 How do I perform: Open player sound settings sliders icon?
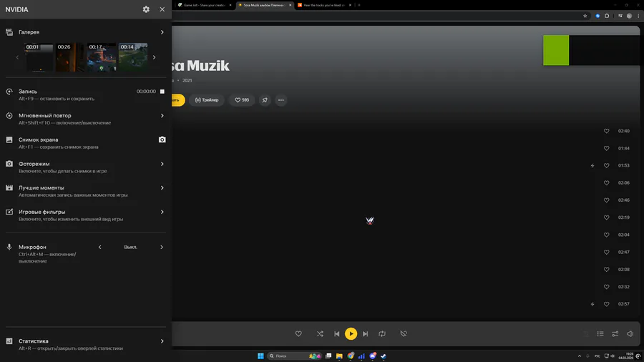tap(615, 333)
